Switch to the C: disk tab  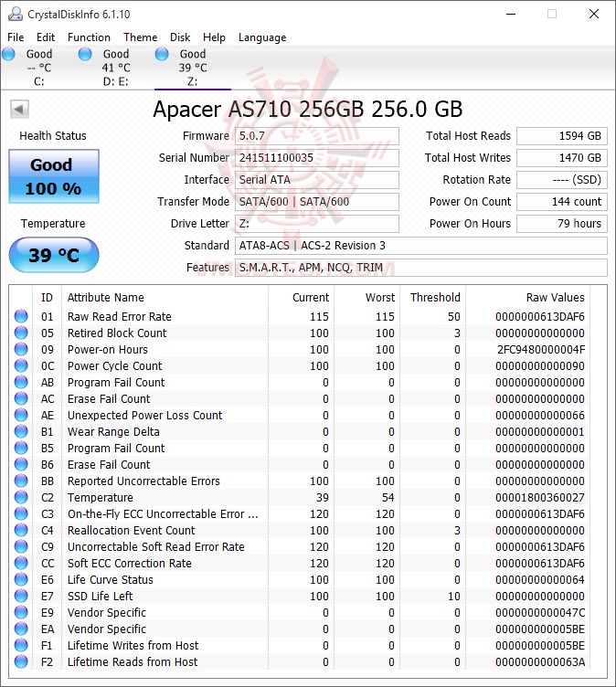pyautogui.click(x=39, y=68)
